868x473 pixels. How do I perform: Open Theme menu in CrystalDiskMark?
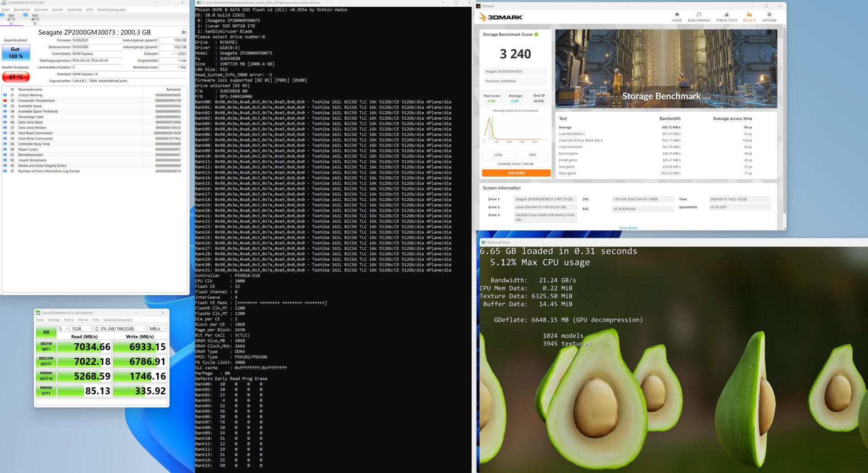(x=83, y=320)
